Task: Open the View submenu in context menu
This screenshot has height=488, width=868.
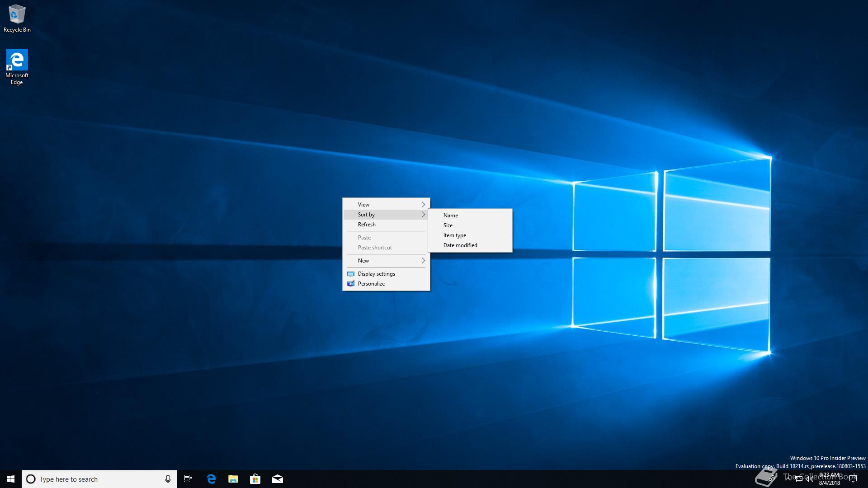Action: (386, 205)
